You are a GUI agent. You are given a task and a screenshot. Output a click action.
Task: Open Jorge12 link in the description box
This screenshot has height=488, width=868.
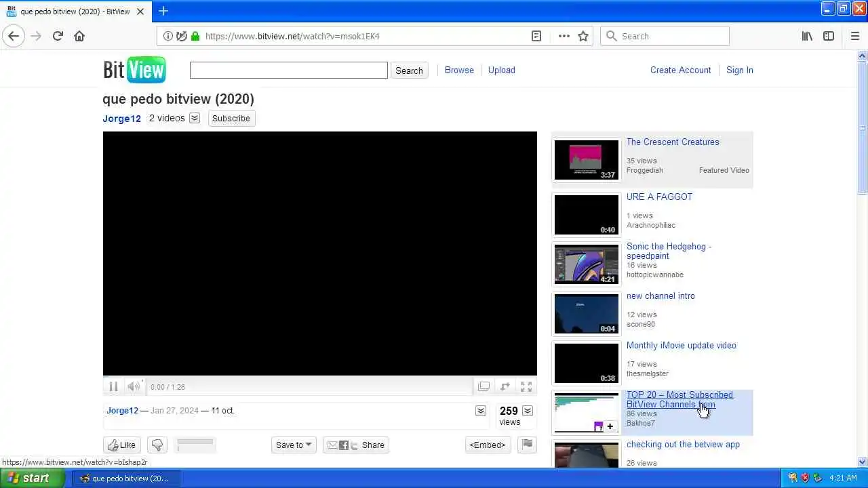pos(122,410)
